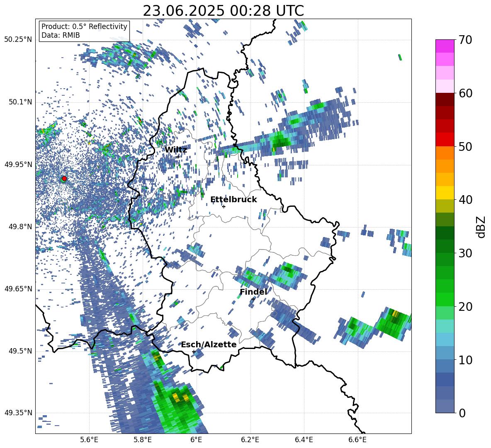The height and width of the screenshot is (448, 491).
Task: Click the Ettelbruck city label
Action: (233, 200)
